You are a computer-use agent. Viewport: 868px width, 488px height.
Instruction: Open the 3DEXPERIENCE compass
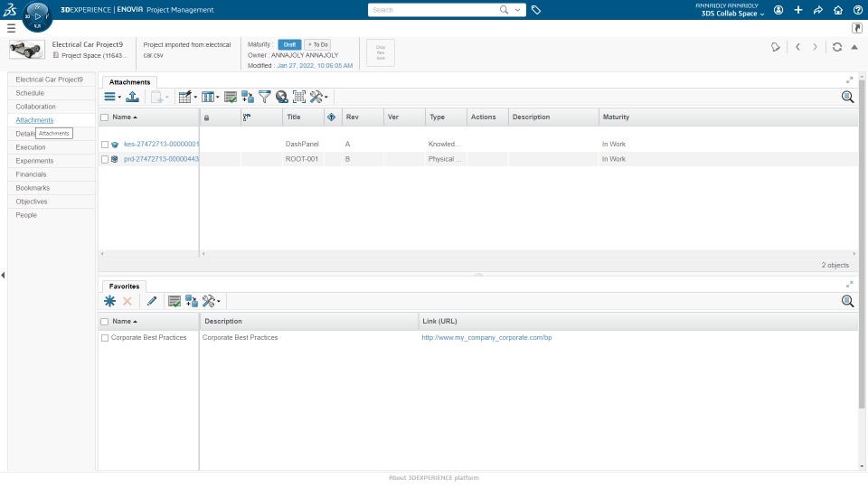[x=37, y=16]
